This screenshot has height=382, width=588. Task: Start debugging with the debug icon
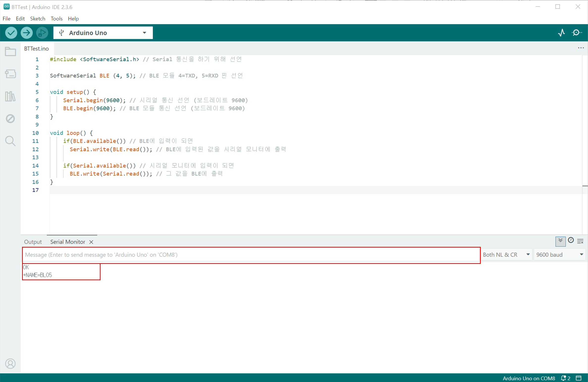[42, 33]
